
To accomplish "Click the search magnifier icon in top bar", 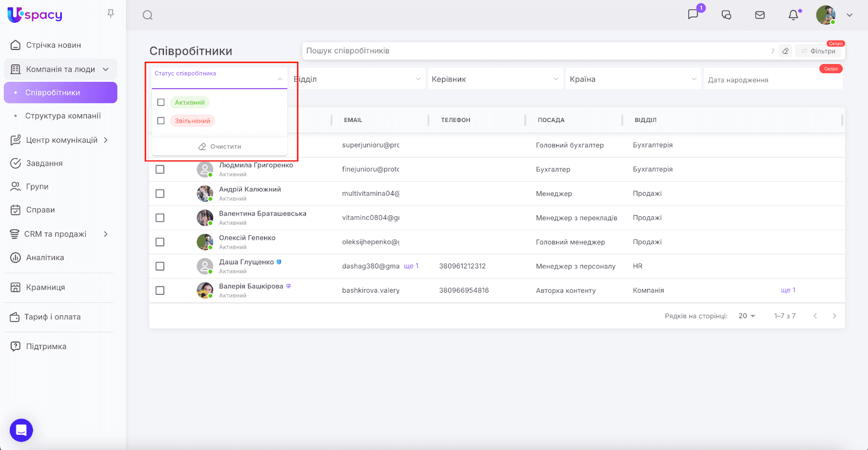I will coord(148,15).
